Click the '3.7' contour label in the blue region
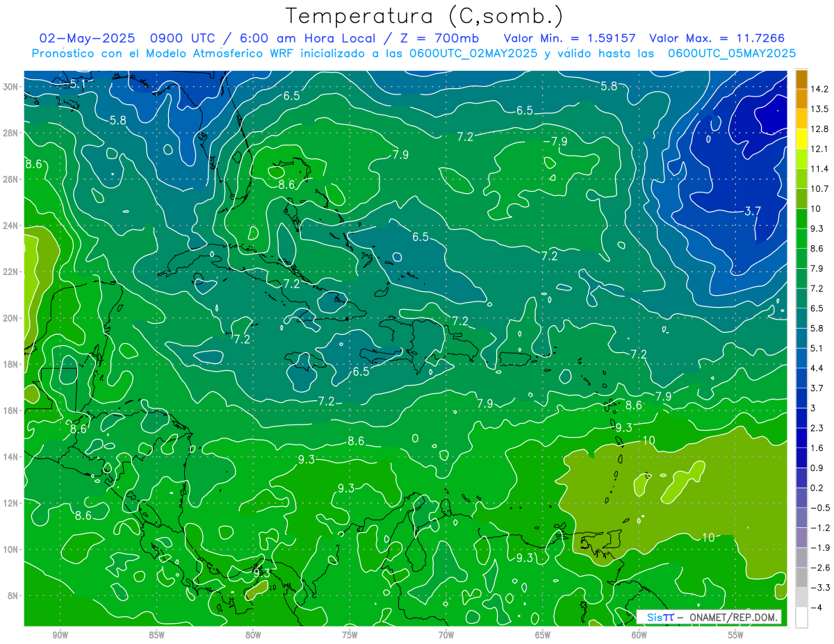The height and width of the screenshot is (644, 834). [753, 210]
